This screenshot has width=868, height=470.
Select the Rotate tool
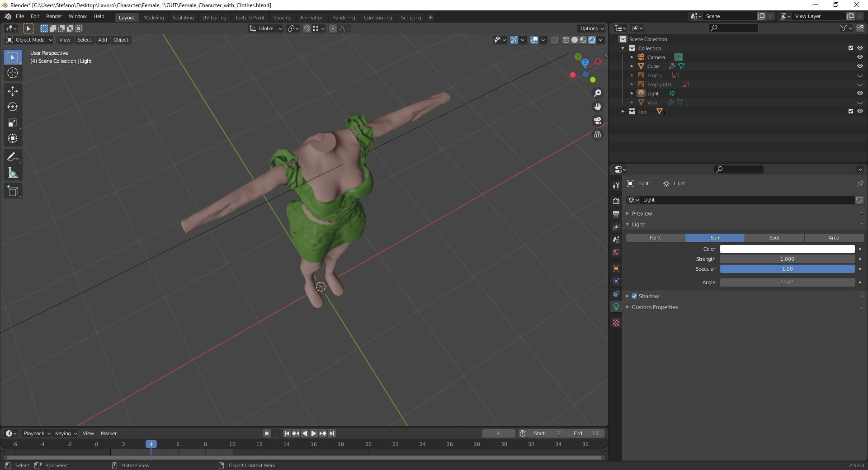(13, 107)
